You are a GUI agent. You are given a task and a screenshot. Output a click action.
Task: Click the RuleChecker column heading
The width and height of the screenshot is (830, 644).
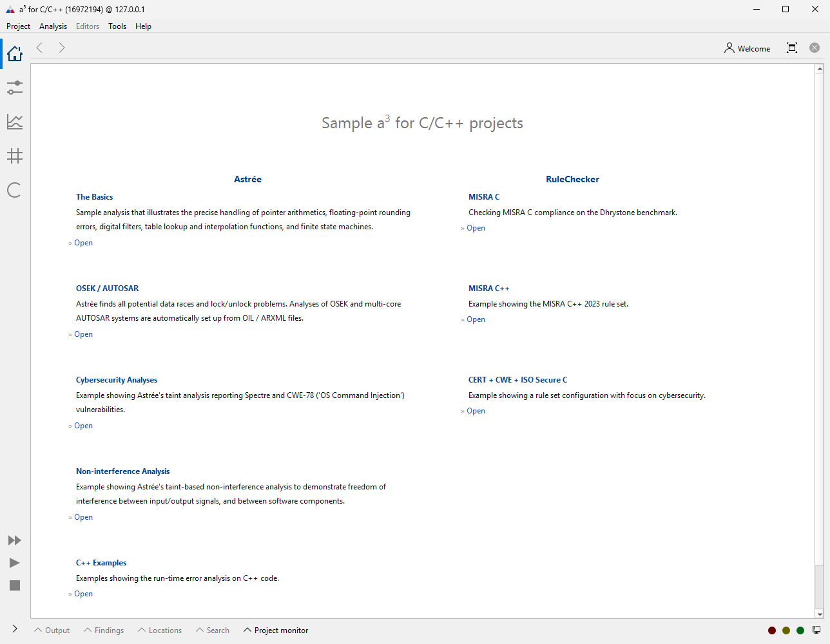pyautogui.click(x=572, y=179)
